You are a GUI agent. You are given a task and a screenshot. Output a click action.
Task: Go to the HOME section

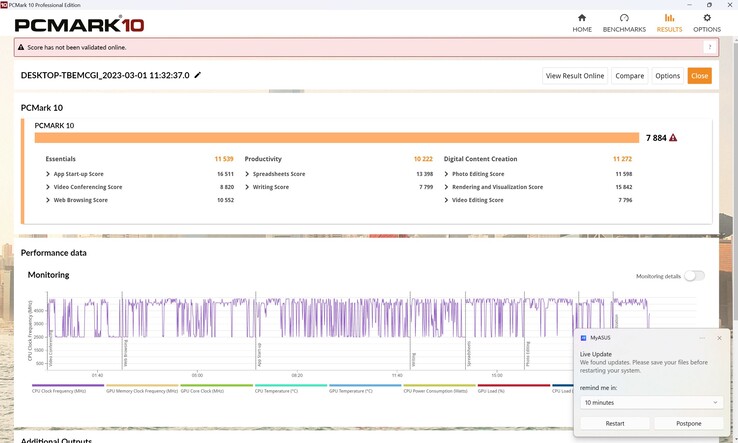pyautogui.click(x=582, y=22)
